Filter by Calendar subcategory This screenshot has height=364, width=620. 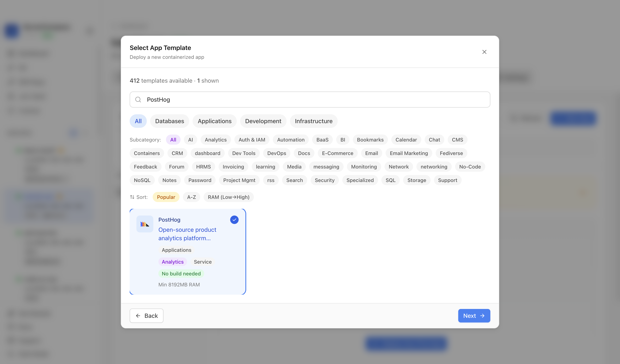pos(406,140)
